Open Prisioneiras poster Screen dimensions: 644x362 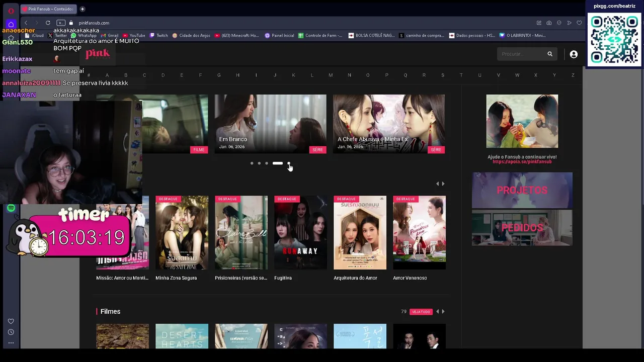[x=241, y=233]
